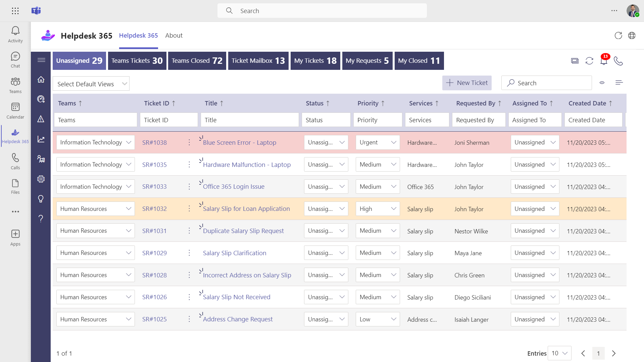Reload the tab with the circular arrow icon
The width and height of the screenshot is (644, 362).
(x=618, y=36)
